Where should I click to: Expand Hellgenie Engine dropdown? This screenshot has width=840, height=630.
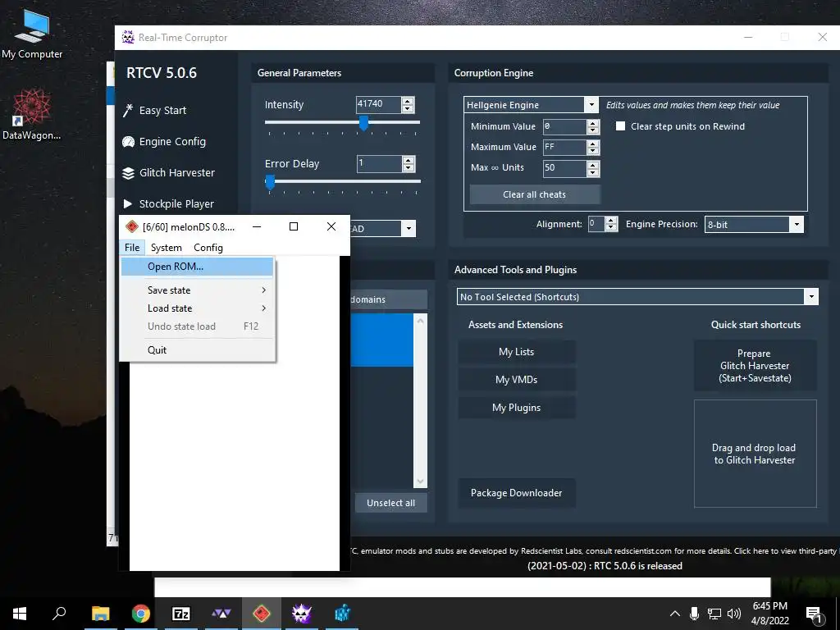point(591,105)
